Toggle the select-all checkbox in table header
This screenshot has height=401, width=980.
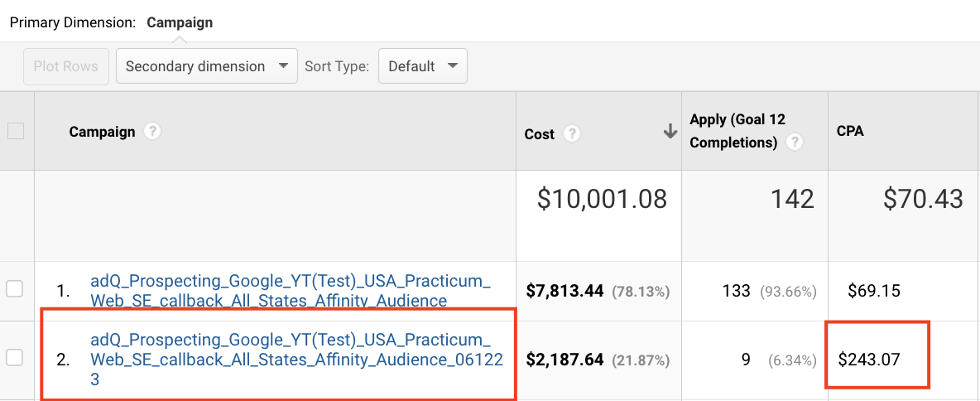pyautogui.click(x=16, y=131)
